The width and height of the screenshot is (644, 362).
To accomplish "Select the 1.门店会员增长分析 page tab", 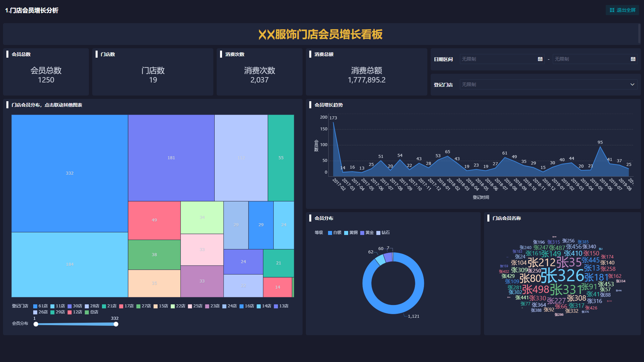I will (32, 10).
